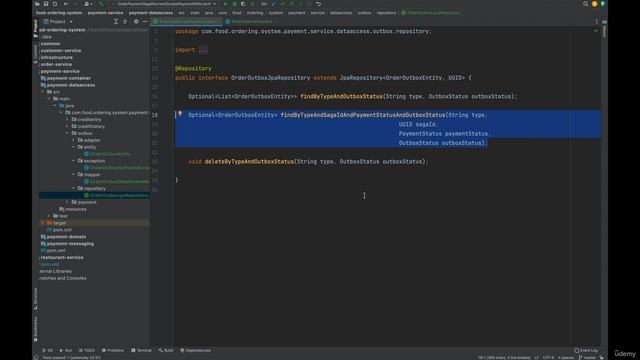Click the Synchronize reload icon

tap(55, 4)
